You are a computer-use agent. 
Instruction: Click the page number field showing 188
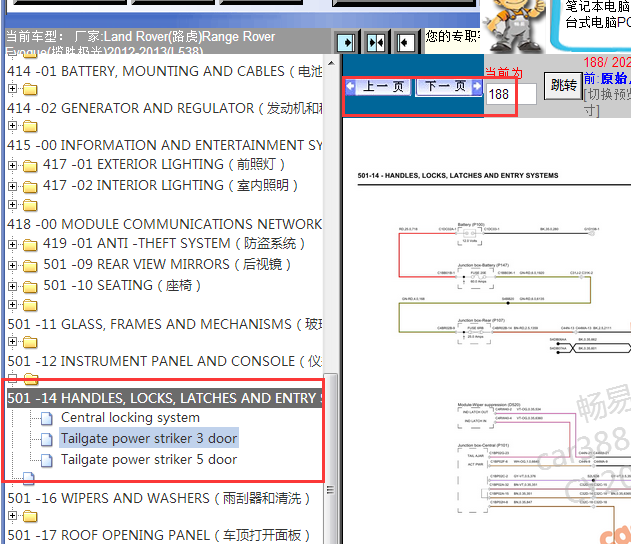(x=511, y=94)
